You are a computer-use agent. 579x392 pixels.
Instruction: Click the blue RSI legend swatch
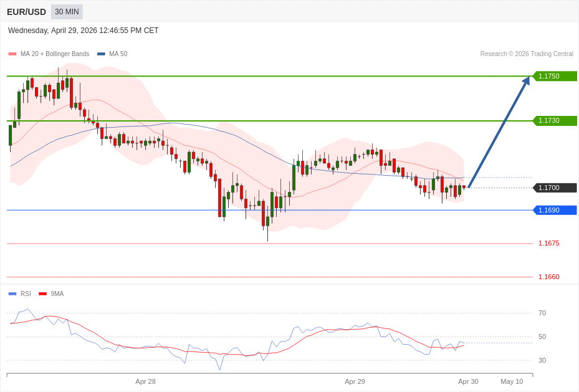coord(12,294)
